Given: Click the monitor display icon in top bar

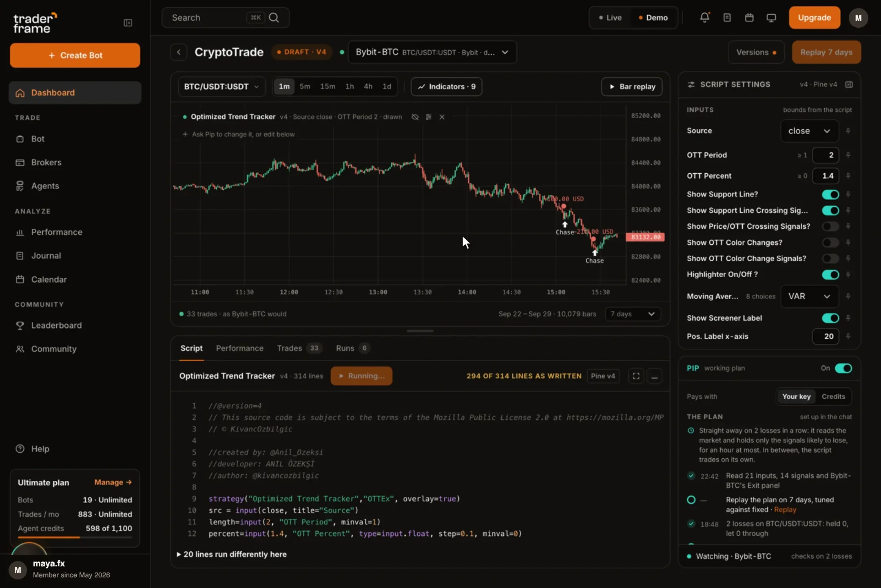Looking at the screenshot, I should pyautogui.click(x=771, y=18).
